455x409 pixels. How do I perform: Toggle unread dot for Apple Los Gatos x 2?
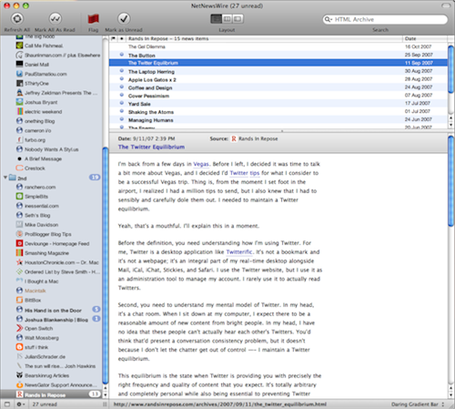122,79
